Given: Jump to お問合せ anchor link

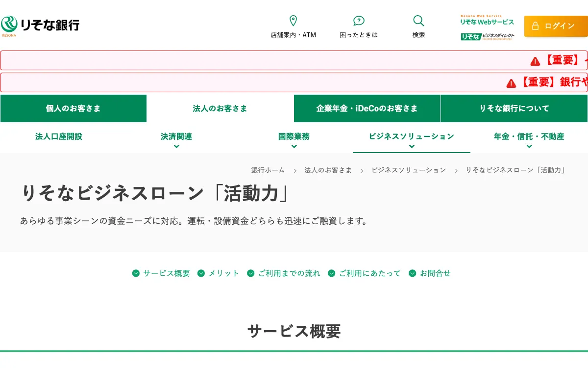Looking at the screenshot, I should click(x=435, y=273).
